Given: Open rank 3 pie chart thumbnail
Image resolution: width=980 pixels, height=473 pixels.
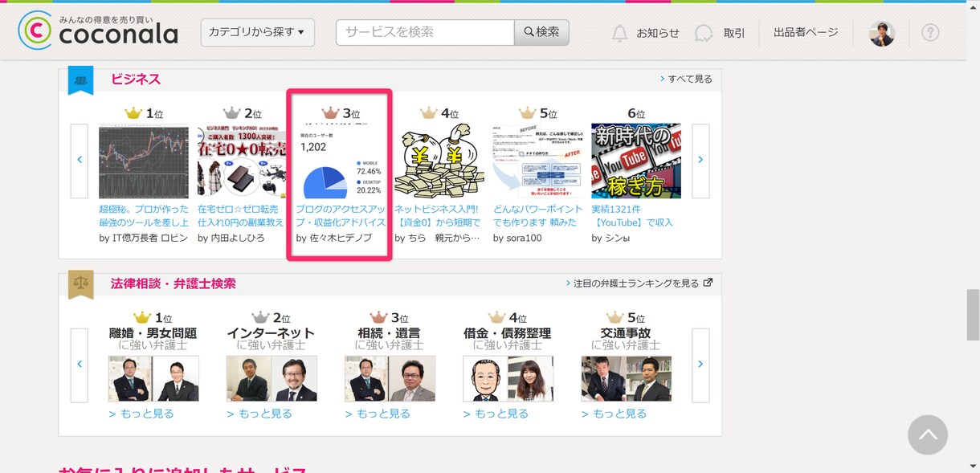Looking at the screenshot, I should 341,161.
